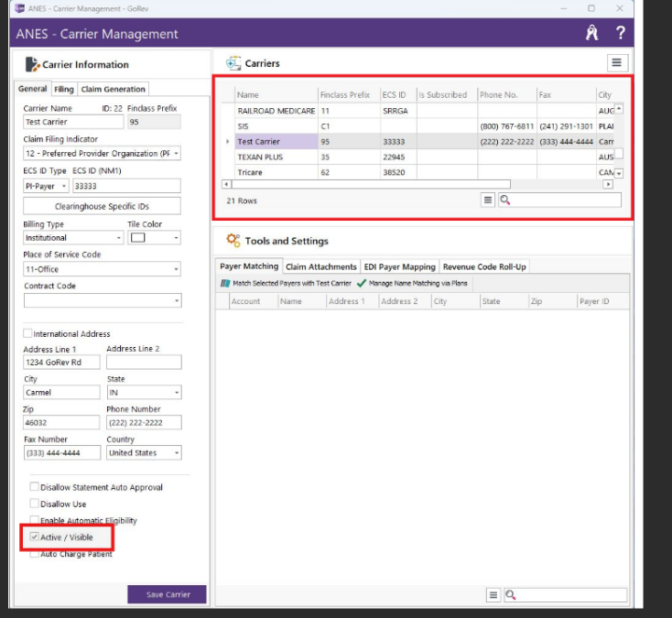Enable Disallow Statement Auto Approval checkbox
Image resolution: width=672 pixels, height=618 pixels.
pyautogui.click(x=35, y=488)
